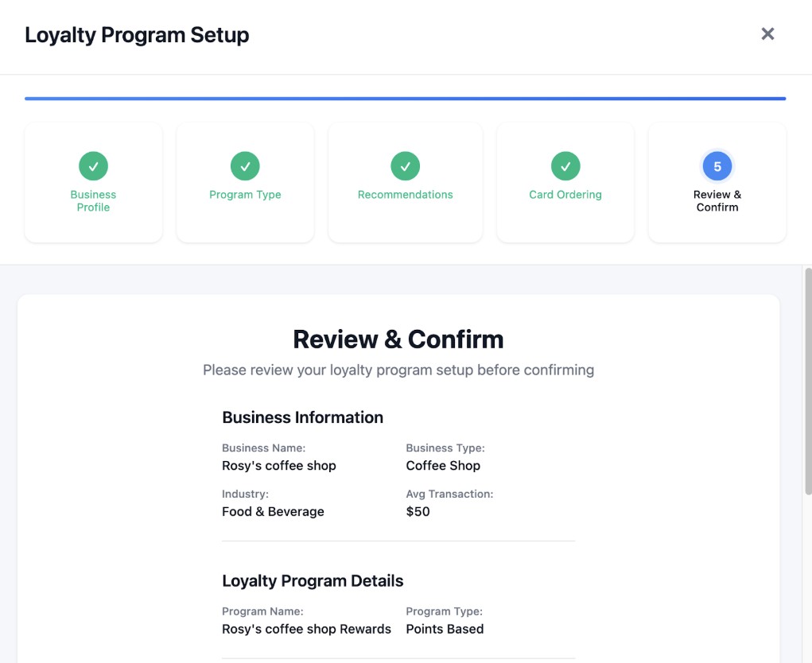The width and height of the screenshot is (812, 663).
Task: Click the Industry value Food & Beverage
Action: click(273, 512)
